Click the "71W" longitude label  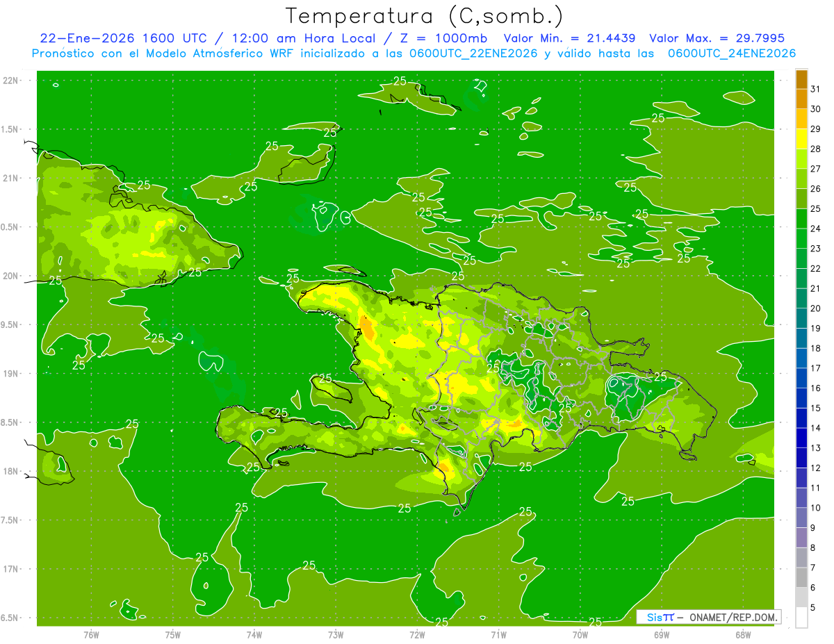[x=498, y=635]
